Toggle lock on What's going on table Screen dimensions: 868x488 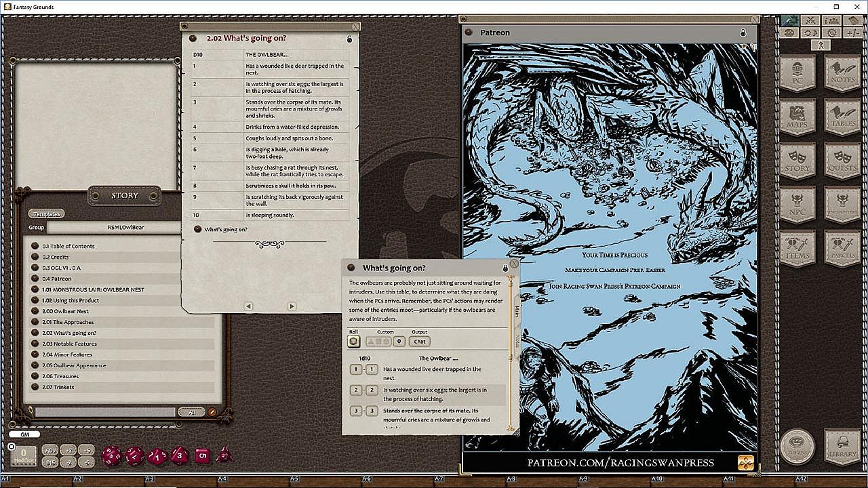click(505, 268)
